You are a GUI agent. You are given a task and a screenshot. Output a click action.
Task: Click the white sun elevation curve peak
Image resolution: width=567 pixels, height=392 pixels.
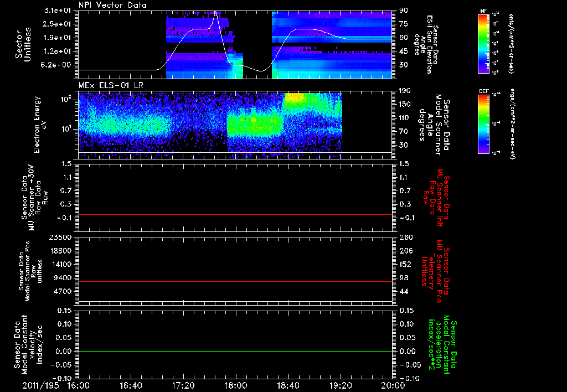pos(215,13)
